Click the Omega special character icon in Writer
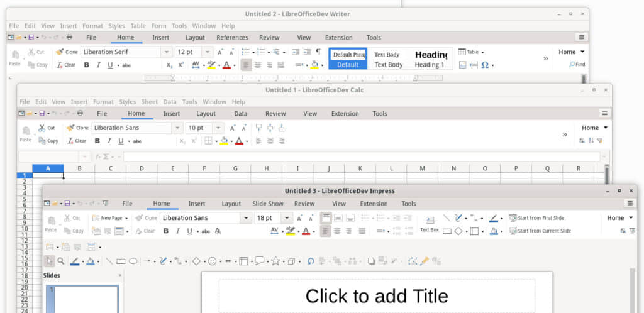The height and width of the screenshot is (313, 644). (x=485, y=65)
